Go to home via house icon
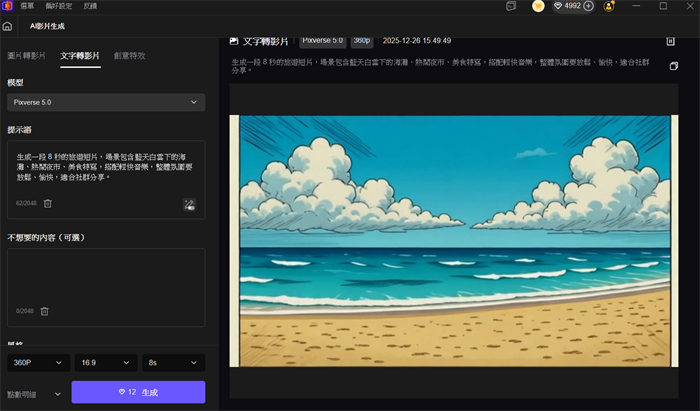 click(7, 26)
